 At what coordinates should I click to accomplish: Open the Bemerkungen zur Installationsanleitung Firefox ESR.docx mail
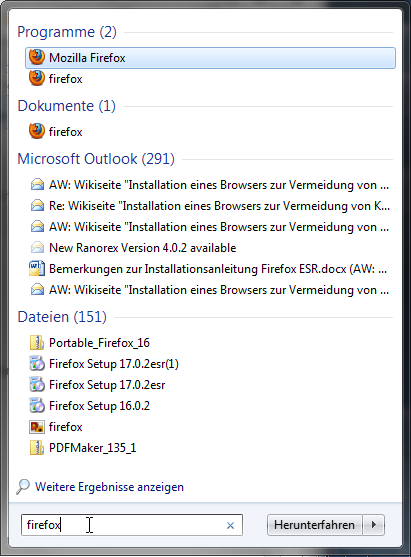(x=210, y=269)
